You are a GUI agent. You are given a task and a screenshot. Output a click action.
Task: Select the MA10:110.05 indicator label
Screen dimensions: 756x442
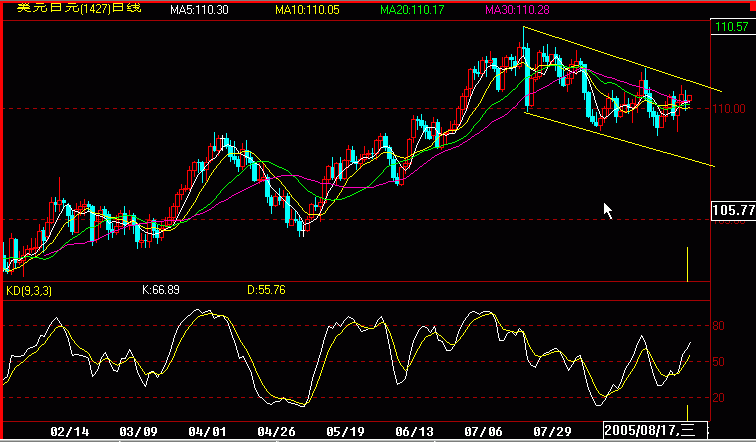[307, 10]
